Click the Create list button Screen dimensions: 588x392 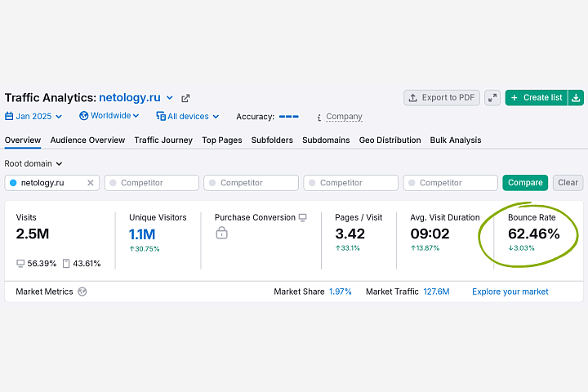pyautogui.click(x=537, y=98)
